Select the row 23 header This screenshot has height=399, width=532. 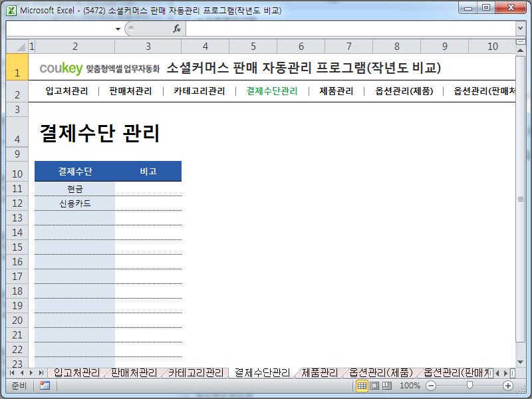[x=17, y=362]
